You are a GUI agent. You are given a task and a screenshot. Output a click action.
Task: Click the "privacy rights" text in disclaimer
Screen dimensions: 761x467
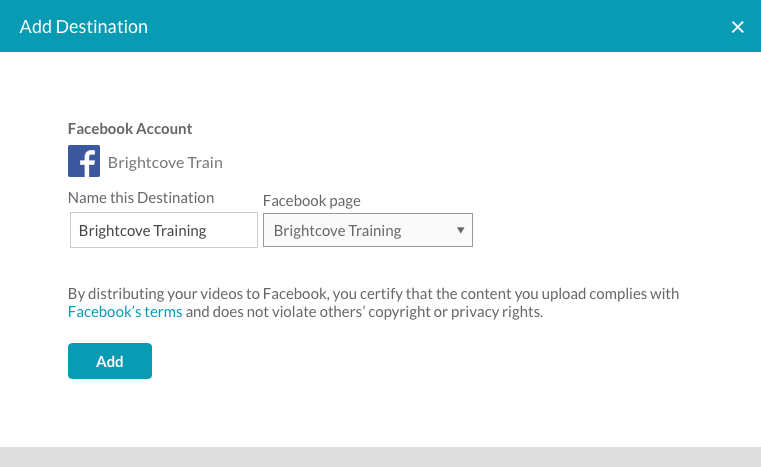click(497, 312)
